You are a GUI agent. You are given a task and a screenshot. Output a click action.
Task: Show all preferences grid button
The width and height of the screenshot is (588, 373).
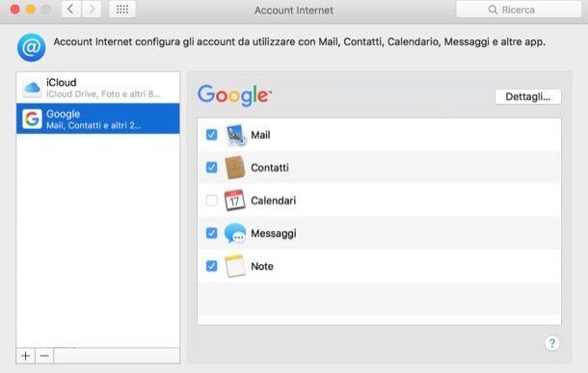[x=122, y=10]
